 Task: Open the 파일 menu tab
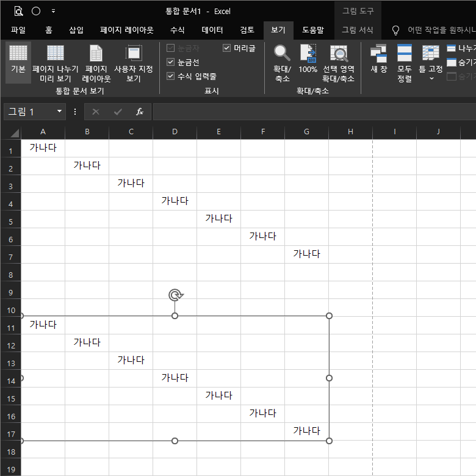click(18, 30)
